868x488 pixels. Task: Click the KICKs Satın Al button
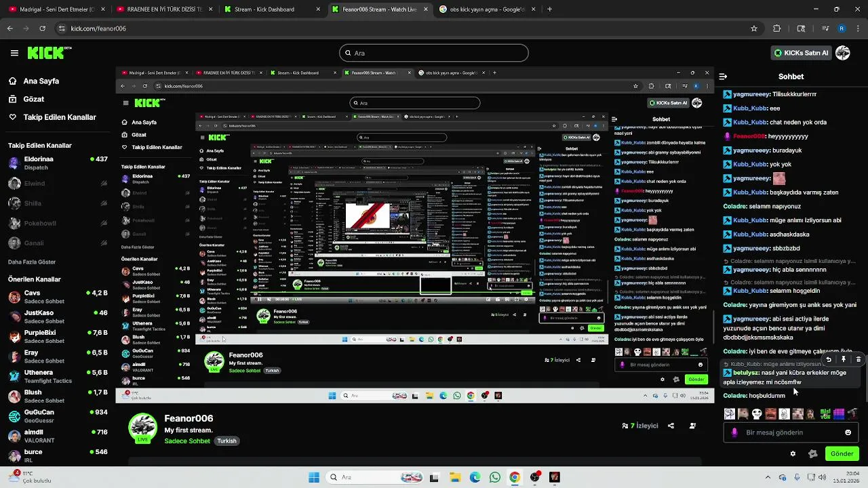tap(801, 53)
